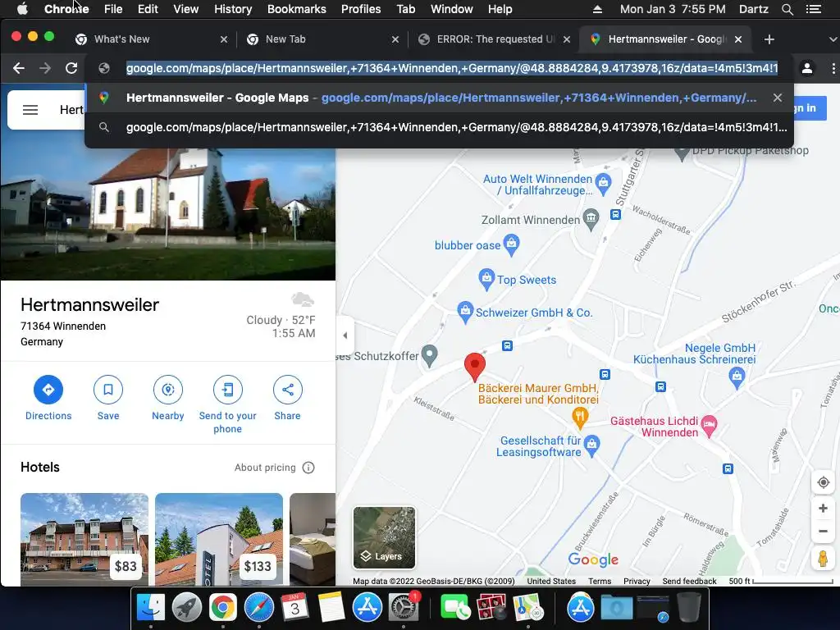Screen dimensions: 840x630
Task: Click the Negele GmbH Küchenhaus marker
Action: (737, 377)
